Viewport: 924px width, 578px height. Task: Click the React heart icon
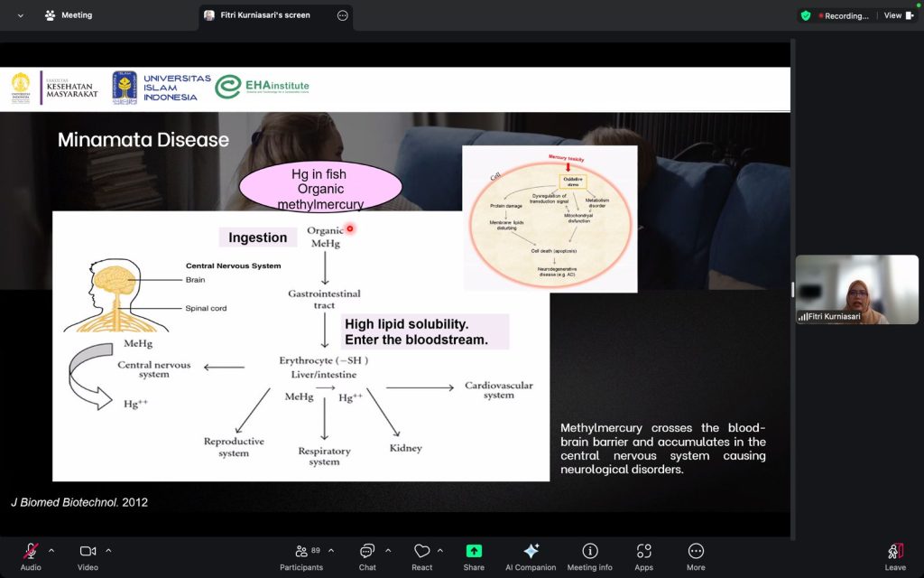(421, 552)
